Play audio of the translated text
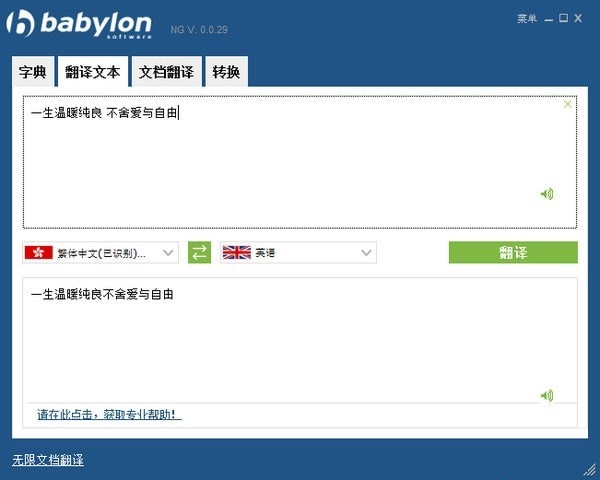This screenshot has height=480, width=600. pos(547,395)
